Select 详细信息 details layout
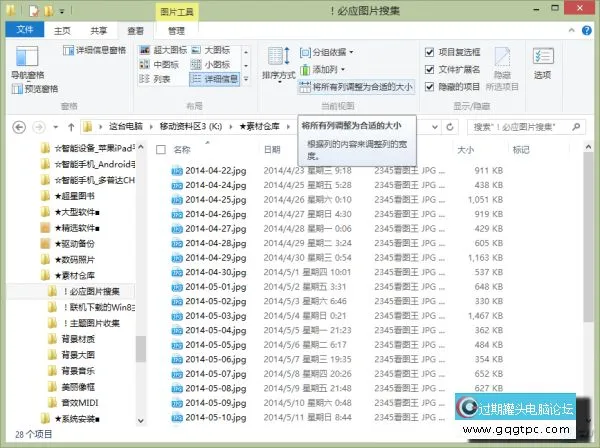The width and height of the screenshot is (600, 448). pos(215,79)
